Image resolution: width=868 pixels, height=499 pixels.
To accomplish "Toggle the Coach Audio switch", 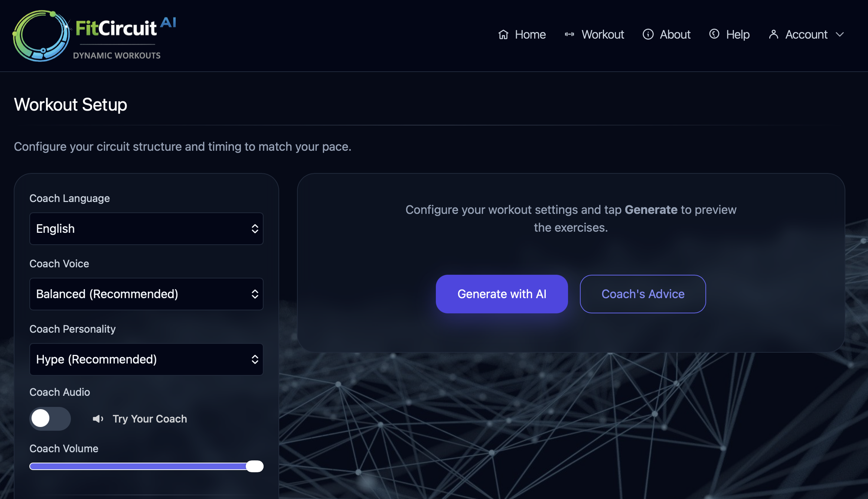I will (x=50, y=419).
